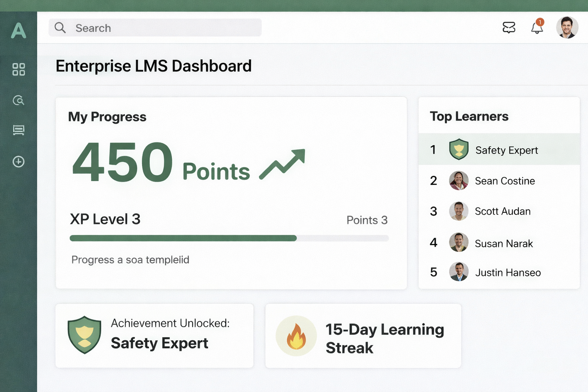Click the flame streak icon

[296, 336]
